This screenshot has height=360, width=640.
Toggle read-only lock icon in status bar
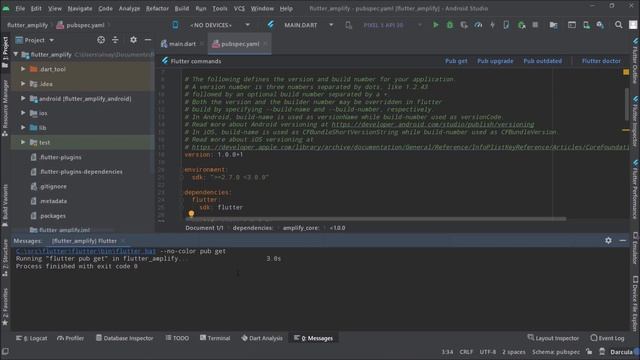589,351
